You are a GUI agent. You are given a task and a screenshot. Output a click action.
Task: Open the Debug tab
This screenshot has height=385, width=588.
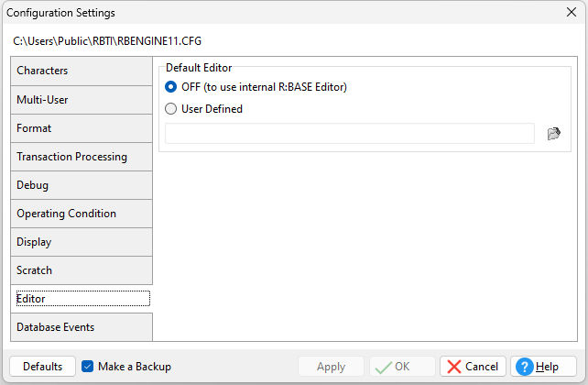point(82,185)
